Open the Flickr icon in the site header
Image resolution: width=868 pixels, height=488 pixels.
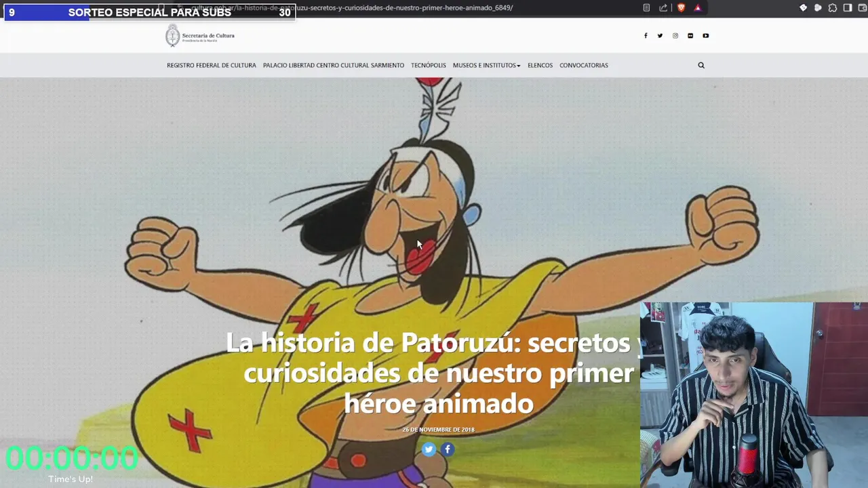tap(690, 36)
